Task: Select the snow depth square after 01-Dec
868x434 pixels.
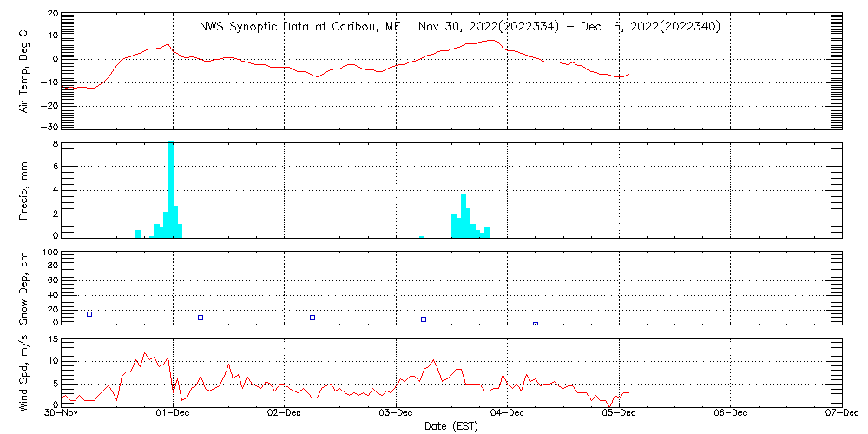Action: [x=201, y=318]
